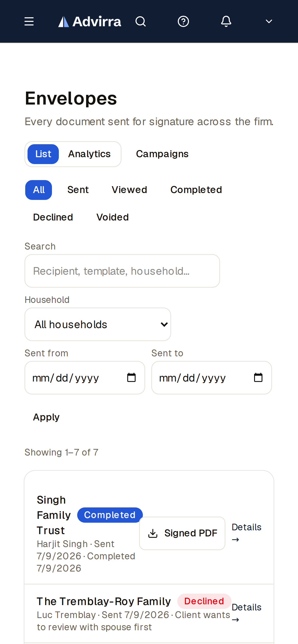
Task: Click the Envelopes page heading
Action: [x=71, y=98]
